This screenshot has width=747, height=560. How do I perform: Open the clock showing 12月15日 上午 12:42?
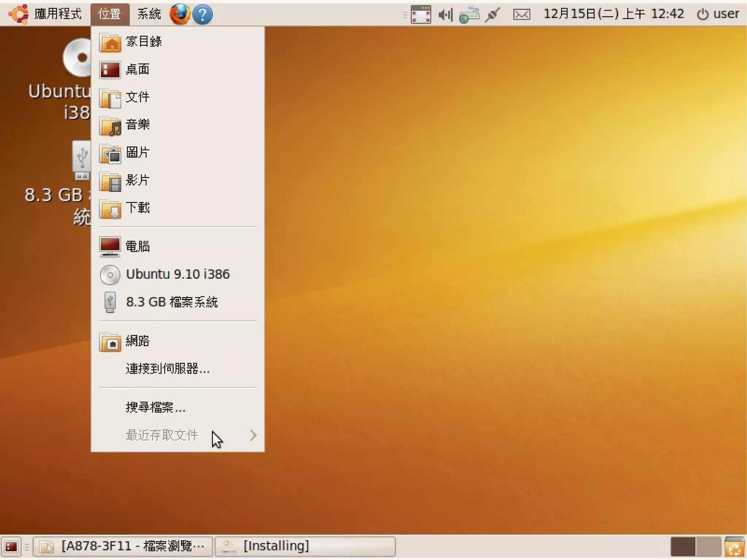[614, 14]
